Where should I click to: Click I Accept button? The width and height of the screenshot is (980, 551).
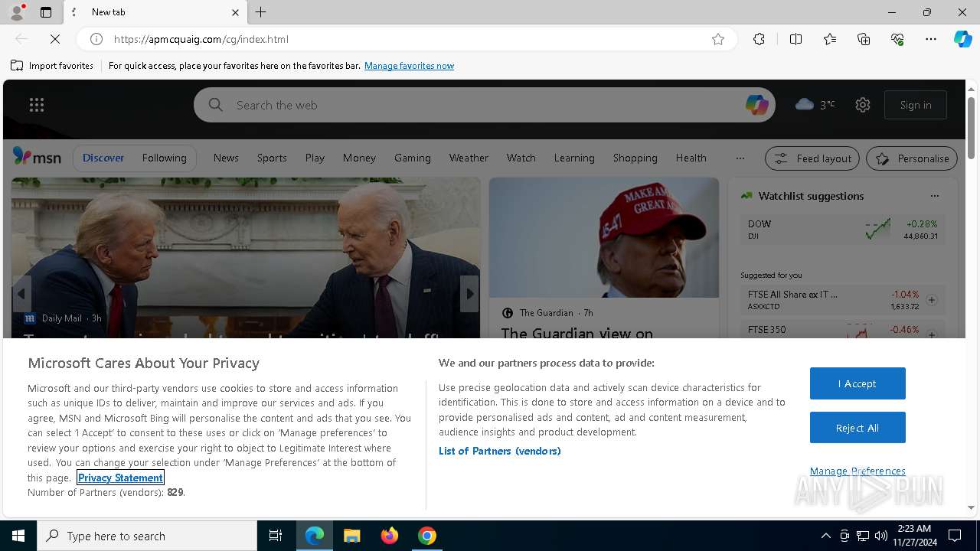(x=857, y=383)
